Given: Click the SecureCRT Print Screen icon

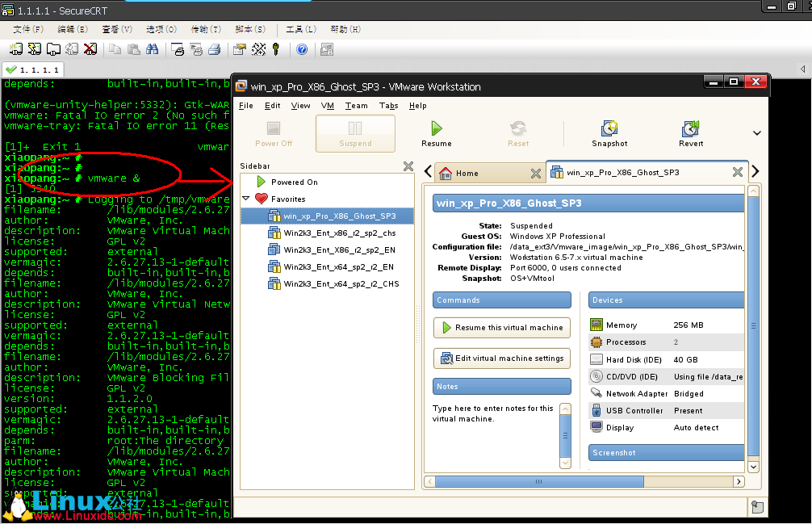Looking at the screenshot, I should (x=178, y=49).
